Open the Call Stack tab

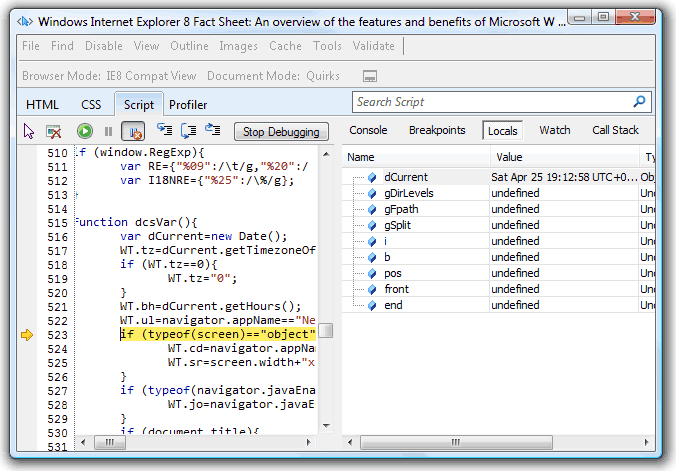pyautogui.click(x=615, y=130)
